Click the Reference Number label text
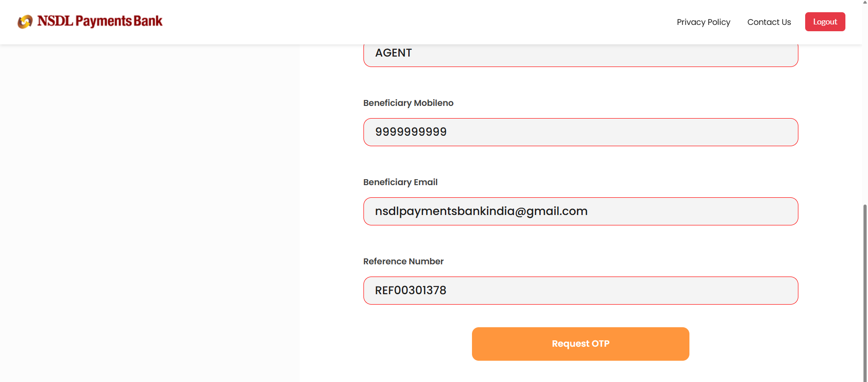868x382 pixels. coord(403,262)
